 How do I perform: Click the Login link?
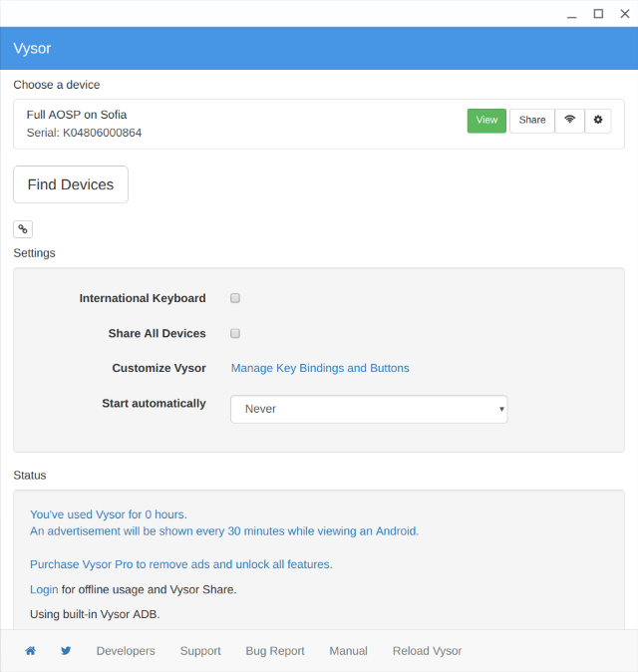point(44,589)
